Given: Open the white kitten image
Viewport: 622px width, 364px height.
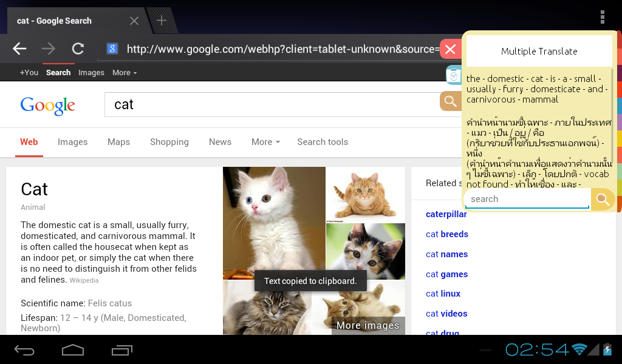Looking at the screenshot, I should point(274,223).
